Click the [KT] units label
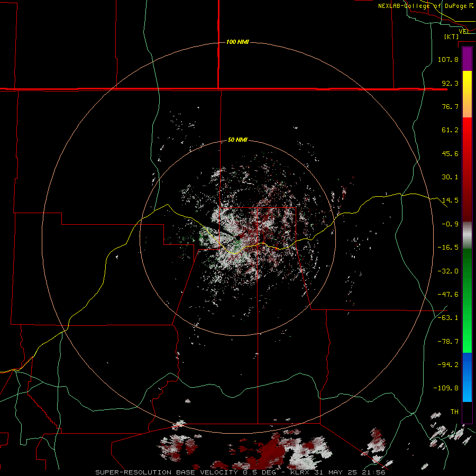The width and height of the screenshot is (476, 476). [x=452, y=36]
